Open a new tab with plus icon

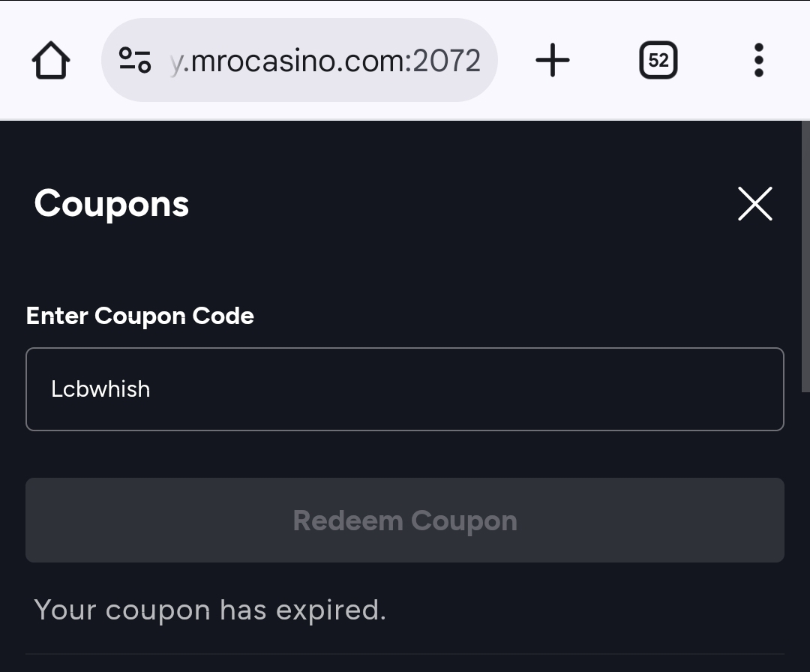pyautogui.click(x=553, y=60)
